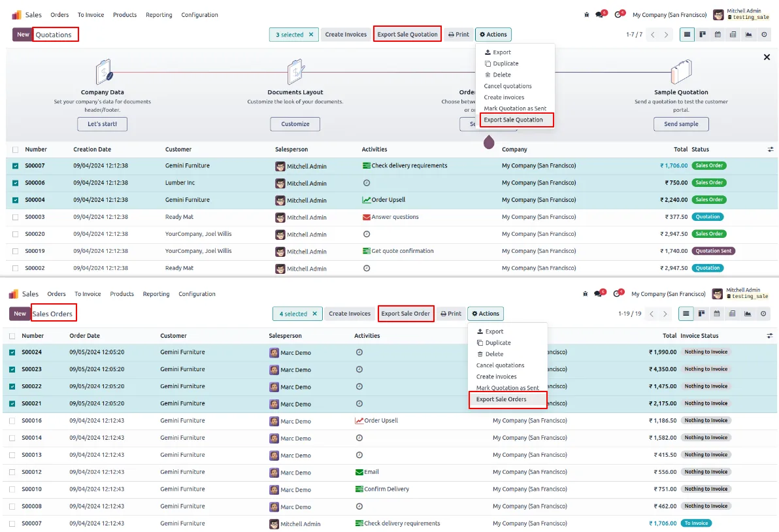The height and width of the screenshot is (532, 779).
Task: Check the checkbox for order S00016
Action: [12, 421]
